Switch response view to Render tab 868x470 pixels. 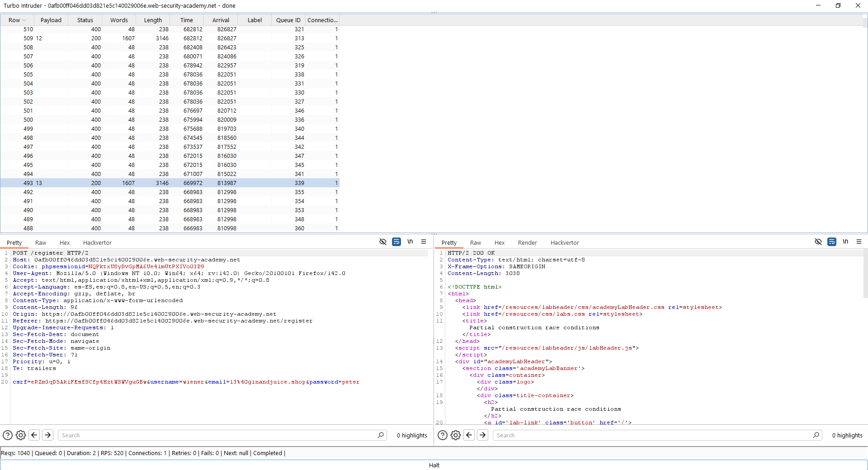point(527,243)
